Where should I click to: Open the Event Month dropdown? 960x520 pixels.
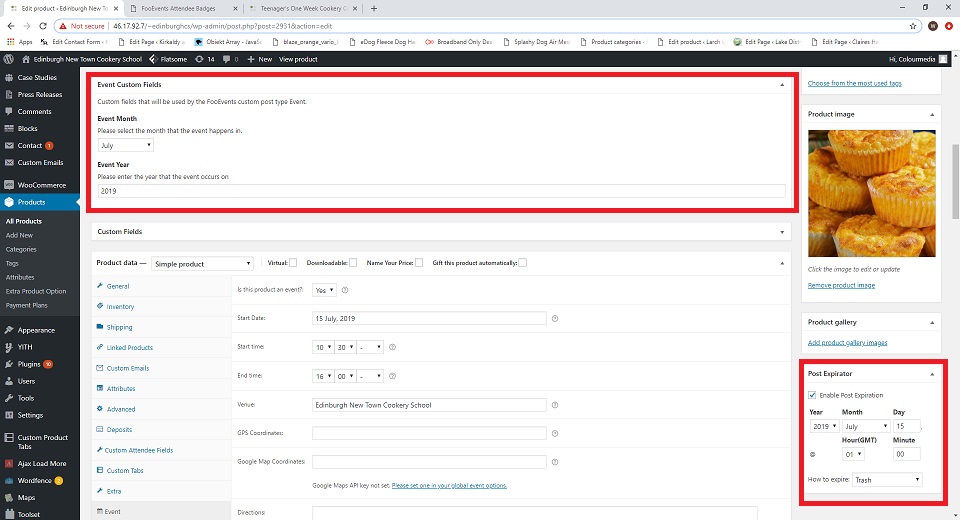(125, 146)
